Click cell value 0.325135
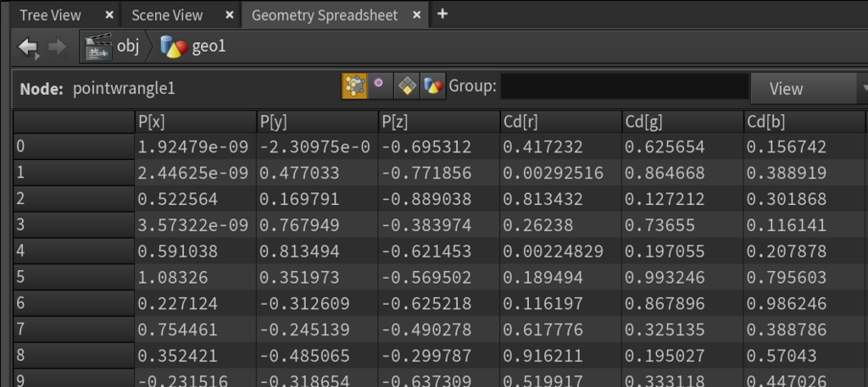Screen dimensions: 868x387 pos(665,330)
